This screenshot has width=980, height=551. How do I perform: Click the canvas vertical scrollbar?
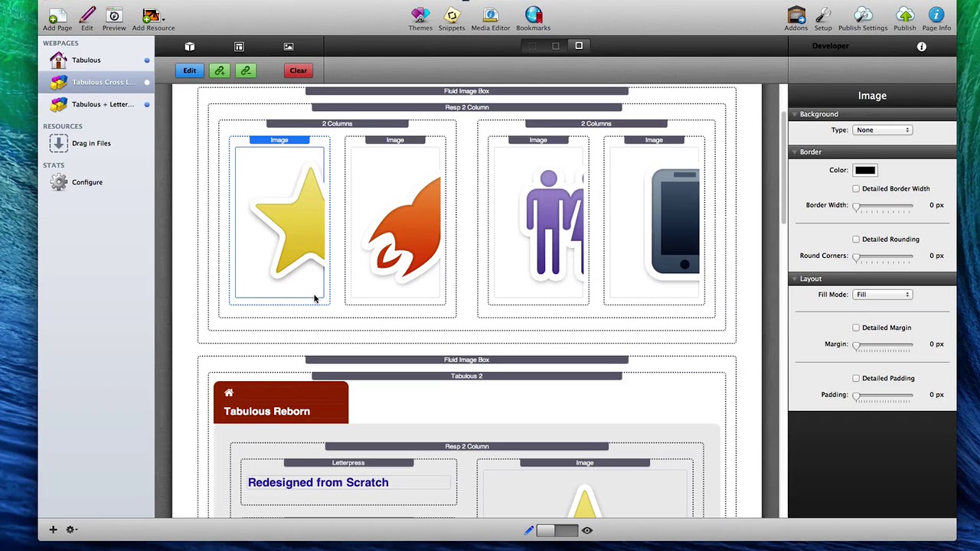tap(782, 168)
